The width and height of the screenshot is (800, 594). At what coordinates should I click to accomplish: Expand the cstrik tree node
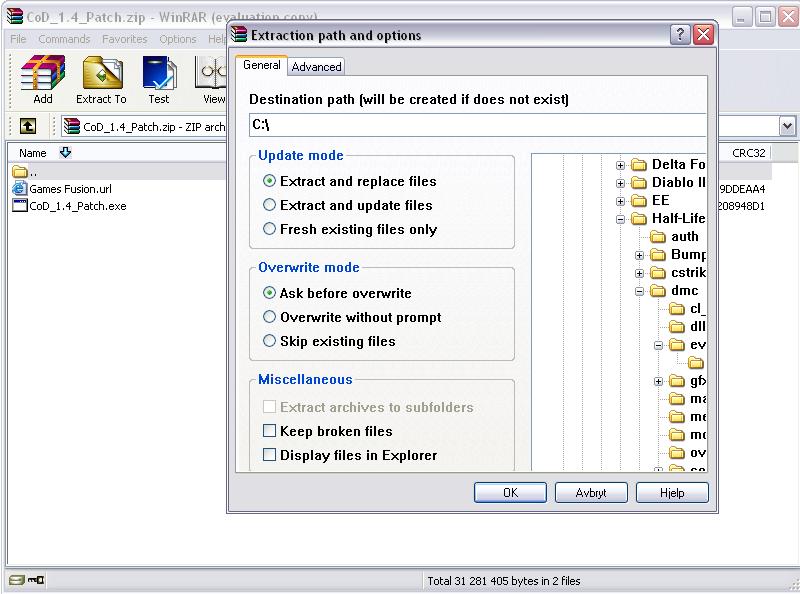(639, 274)
